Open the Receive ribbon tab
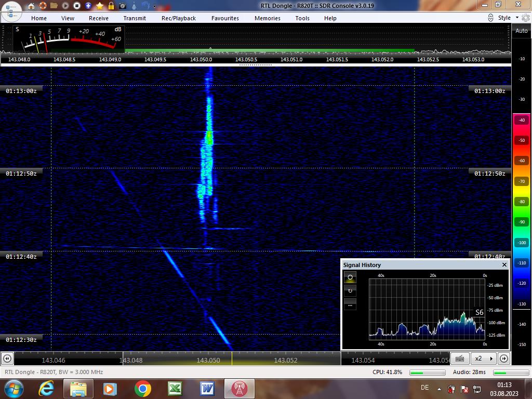Image resolution: width=532 pixels, height=399 pixels. (99, 18)
